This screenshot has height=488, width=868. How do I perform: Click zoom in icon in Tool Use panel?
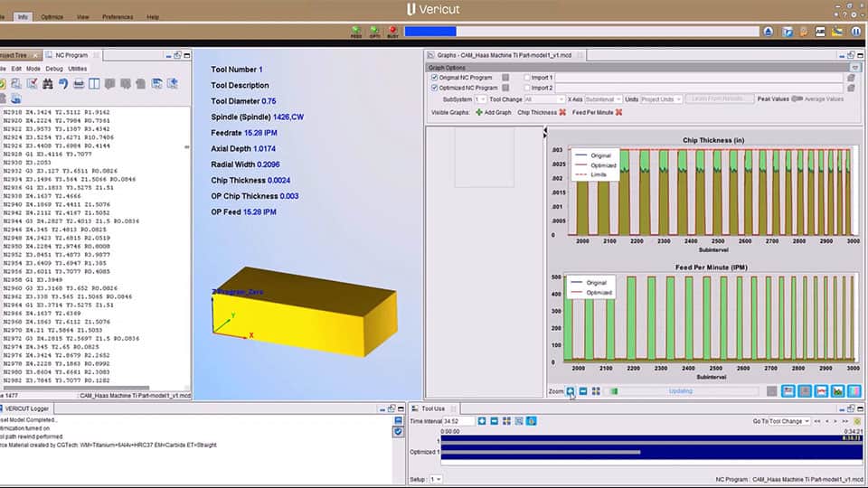pos(482,421)
